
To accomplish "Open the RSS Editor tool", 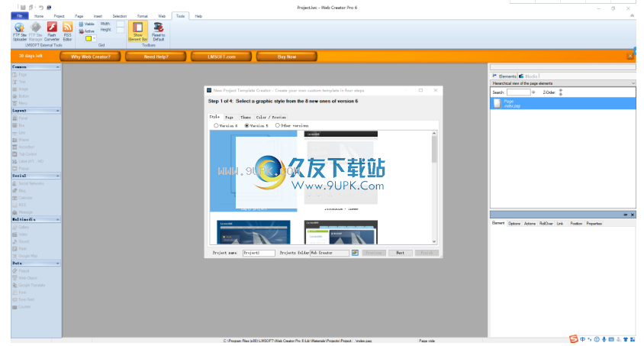I will (67, 31).
